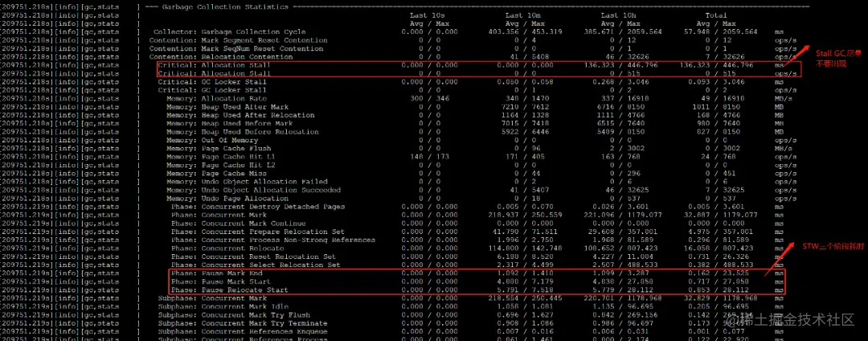Click the value '41.790 / 71.511'
Viewport: 868px width, 341px height.
(527, 232)
